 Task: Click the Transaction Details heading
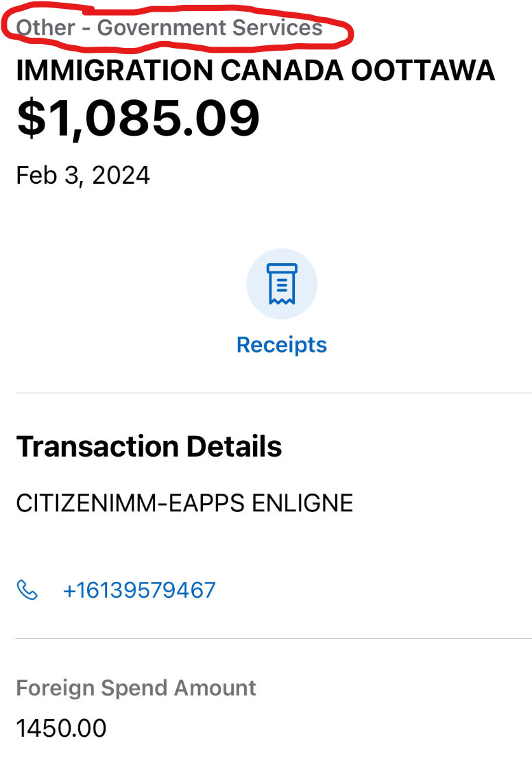point(149,446)
